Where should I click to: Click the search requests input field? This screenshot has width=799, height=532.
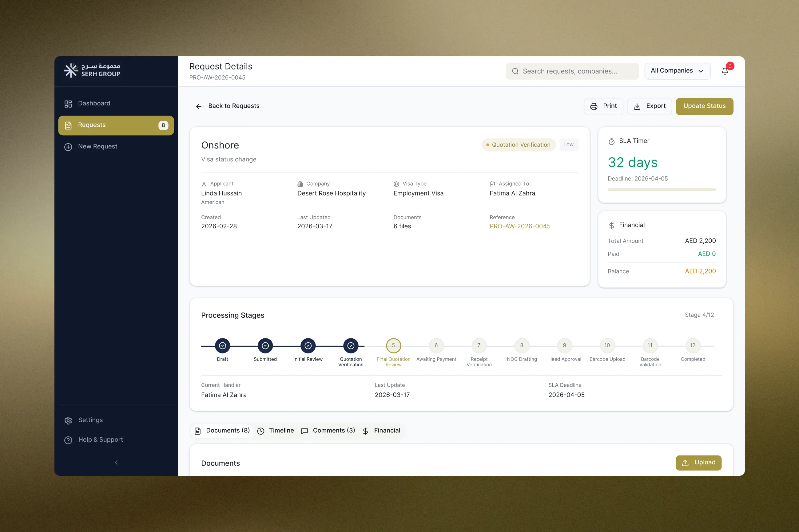point(572,71)
